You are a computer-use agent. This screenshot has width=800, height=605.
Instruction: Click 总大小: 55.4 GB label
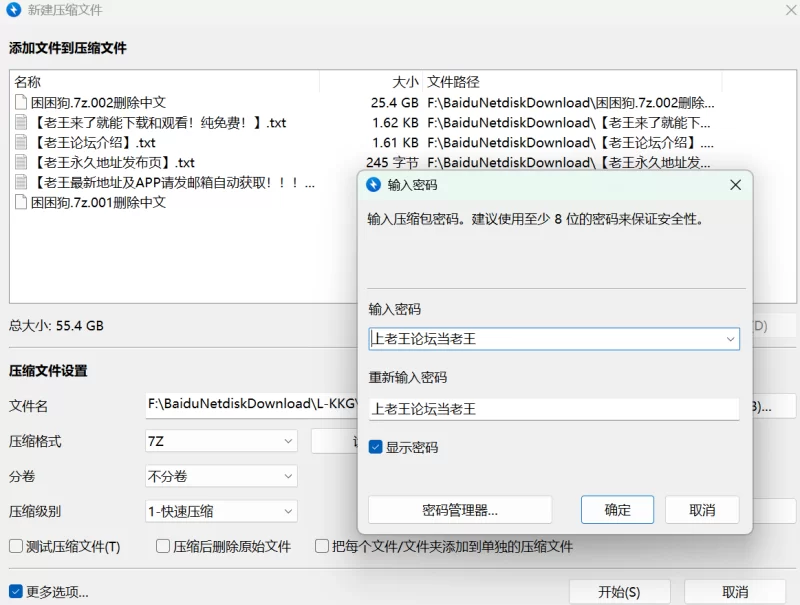56,325
